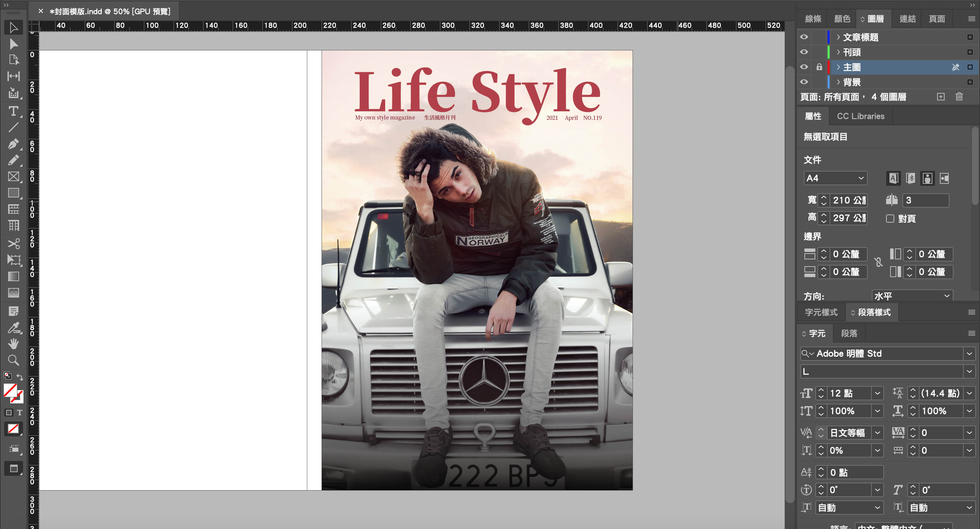
Task: Open the A4 page size dropdown
Action: click(x=835, y=178)
